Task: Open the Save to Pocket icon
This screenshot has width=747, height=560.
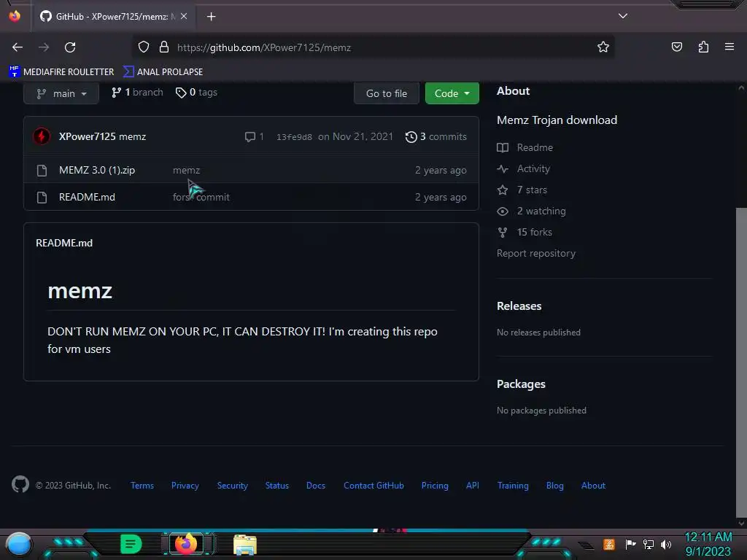Action: pos(676,47)
